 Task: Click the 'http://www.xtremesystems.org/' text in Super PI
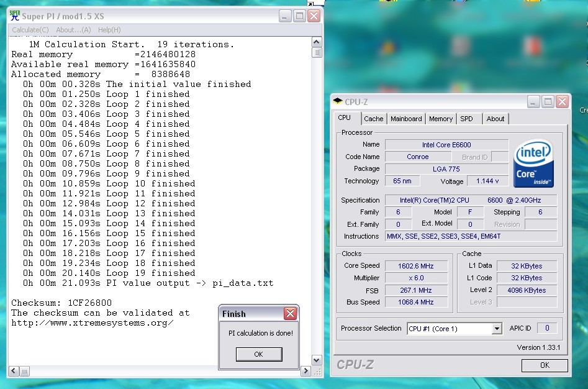(93, 323)
